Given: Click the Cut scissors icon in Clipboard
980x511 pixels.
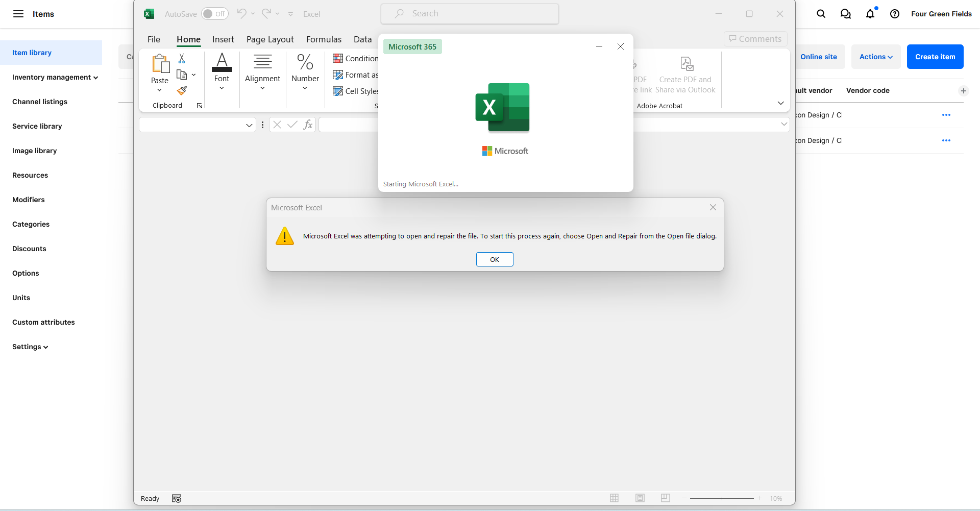Looking at the screenshot, I should pos(182,59).
